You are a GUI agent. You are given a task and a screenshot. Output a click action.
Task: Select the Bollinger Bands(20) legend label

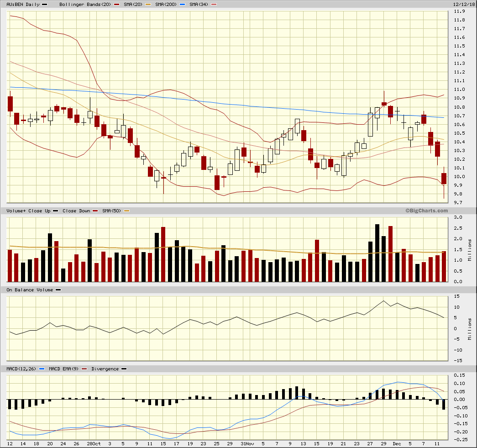pyautogui.click(x=85, y=4)
